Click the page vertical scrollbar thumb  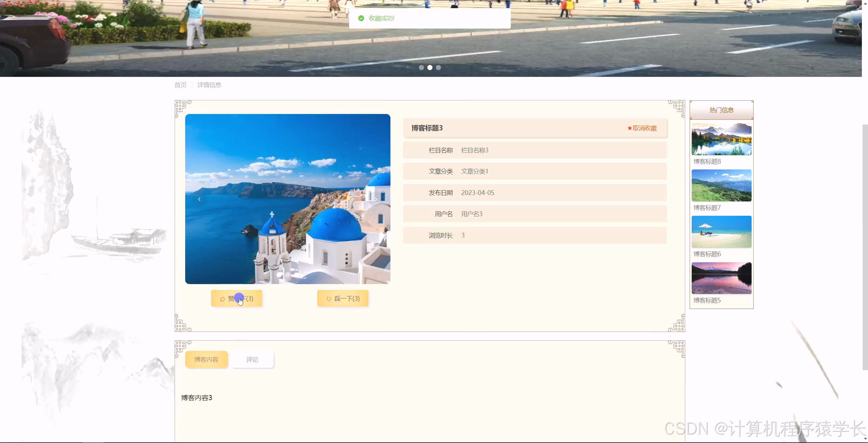click(x=865, y=247)
